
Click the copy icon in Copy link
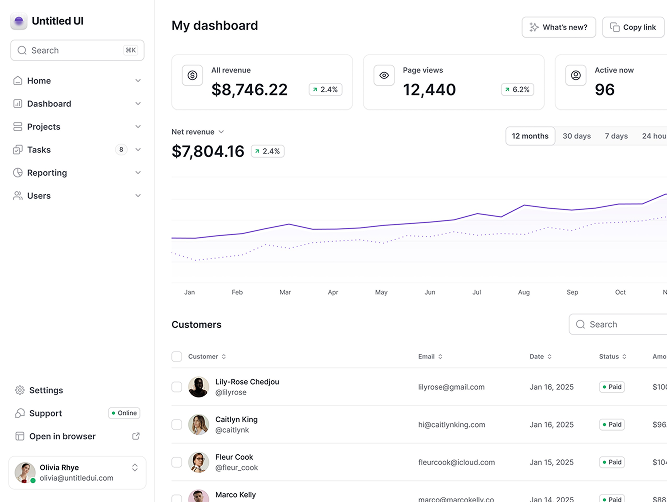[615, 27]
